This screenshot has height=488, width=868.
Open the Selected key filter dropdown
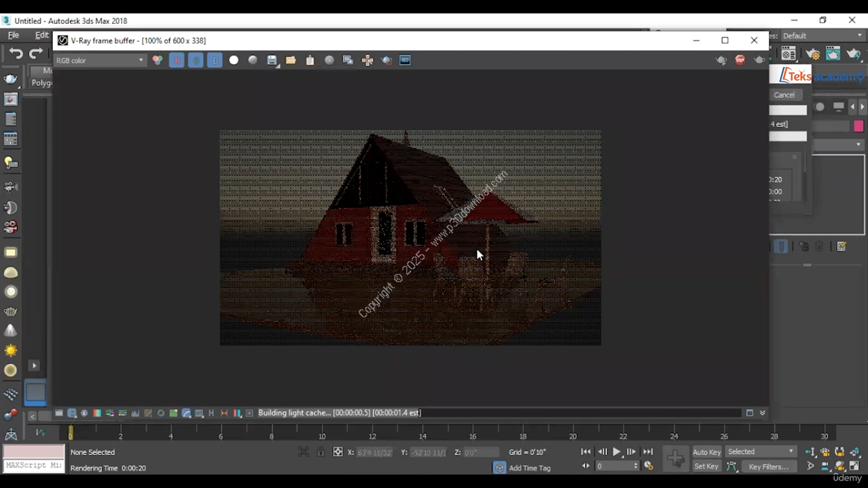coord(760,452)
